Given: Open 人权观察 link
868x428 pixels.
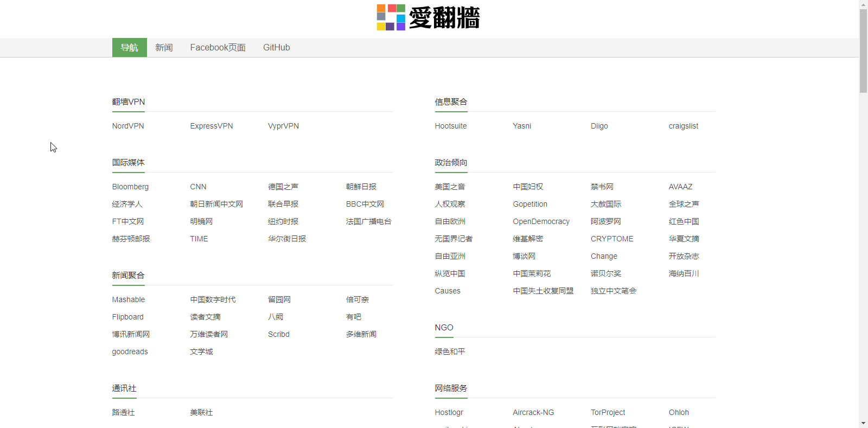Looking at the screenshot, I should click(x=450, y=204).
